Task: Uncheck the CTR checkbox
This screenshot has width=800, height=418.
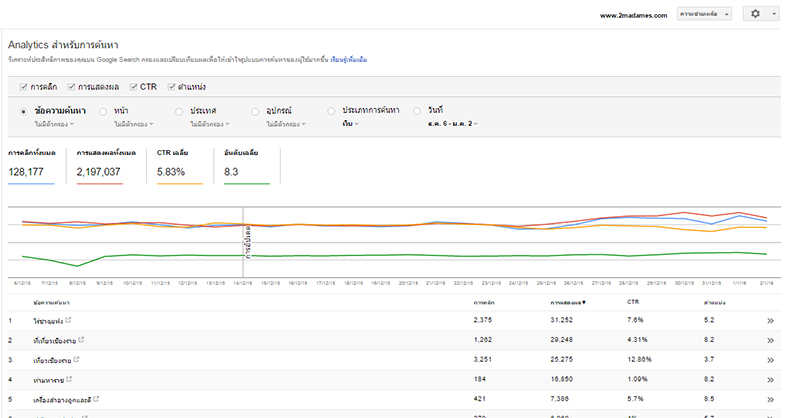Action: (133, 87)
